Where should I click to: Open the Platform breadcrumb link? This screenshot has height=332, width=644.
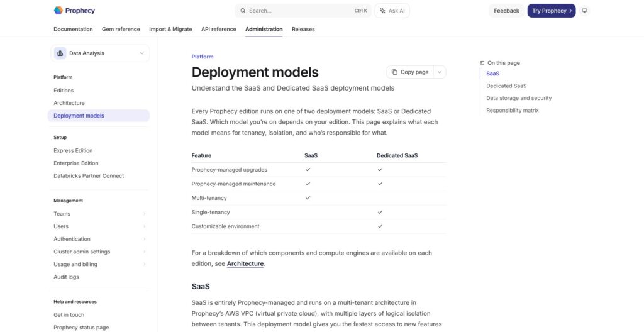point(203,57)
